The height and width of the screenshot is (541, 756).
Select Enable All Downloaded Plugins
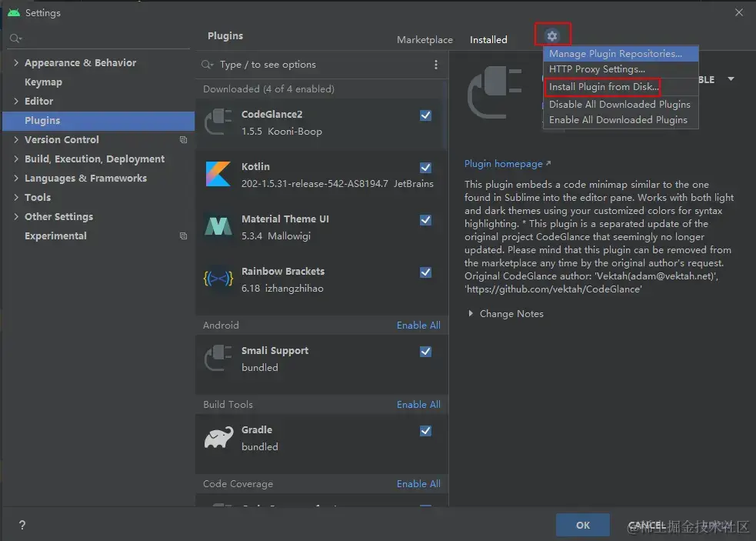(x=621, y=120)
